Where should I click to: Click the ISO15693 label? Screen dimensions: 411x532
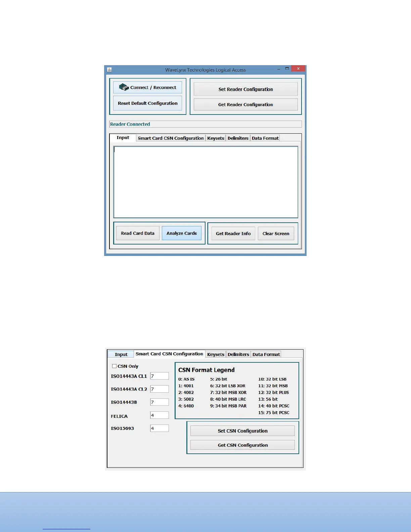tap(123, 428)
